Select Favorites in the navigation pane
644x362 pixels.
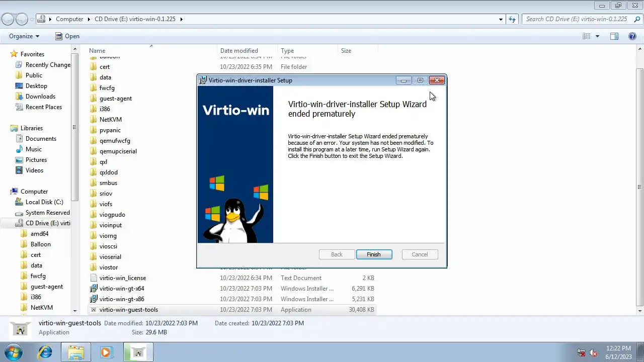[32, 54]
